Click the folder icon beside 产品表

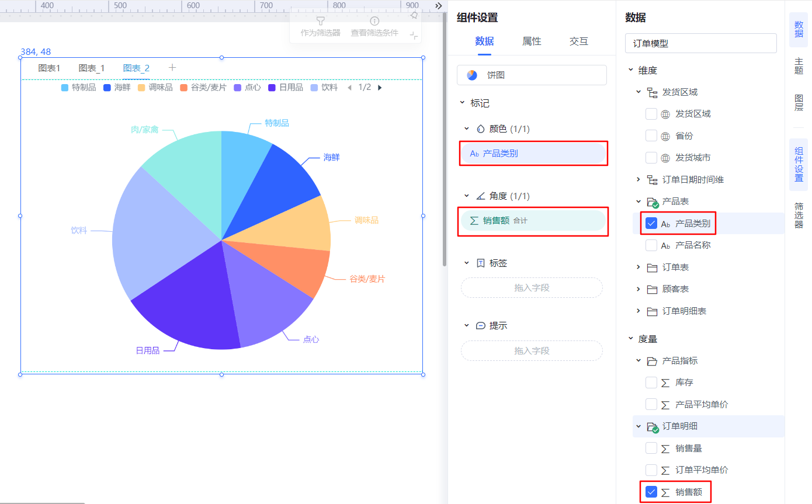coord(653,201)
